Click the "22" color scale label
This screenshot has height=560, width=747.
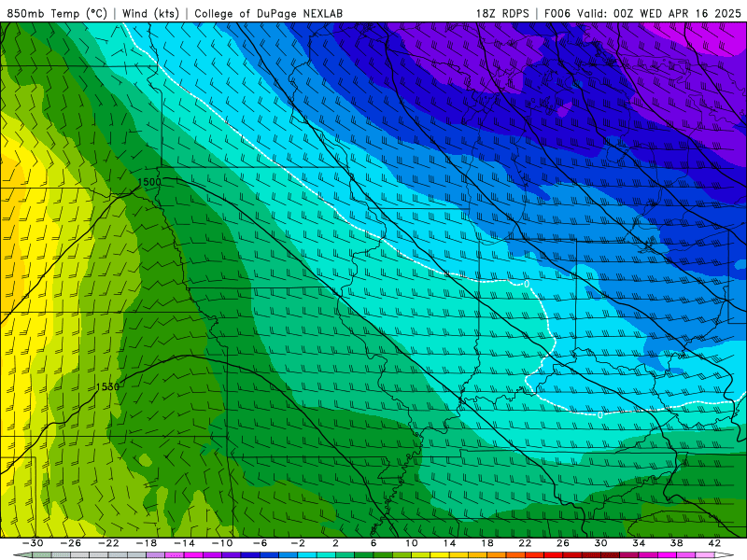click(x=525, y=543)
